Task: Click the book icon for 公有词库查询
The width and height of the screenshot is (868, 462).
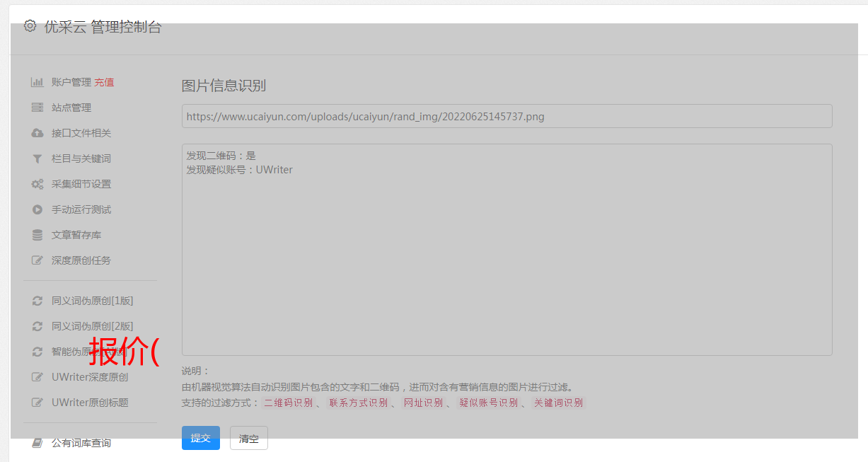Action: click(37, 443)
